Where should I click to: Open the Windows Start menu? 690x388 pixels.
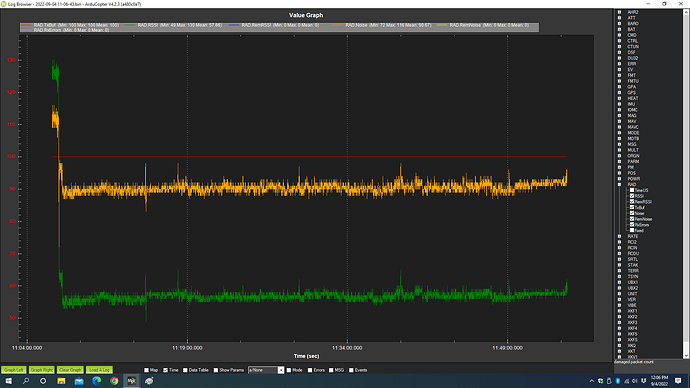click(8, 381)
